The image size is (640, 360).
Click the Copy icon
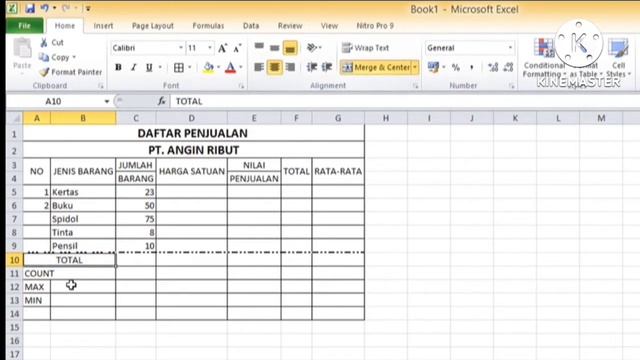tap(44, 57)
